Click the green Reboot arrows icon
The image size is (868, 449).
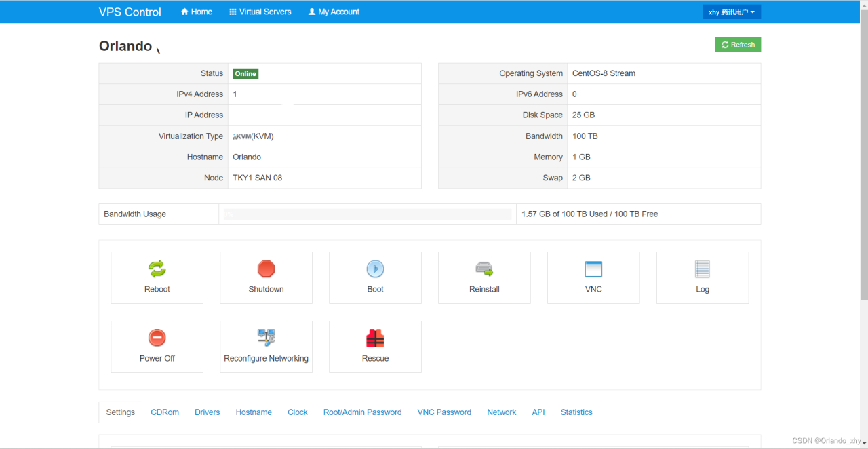(x=157, y=269)
